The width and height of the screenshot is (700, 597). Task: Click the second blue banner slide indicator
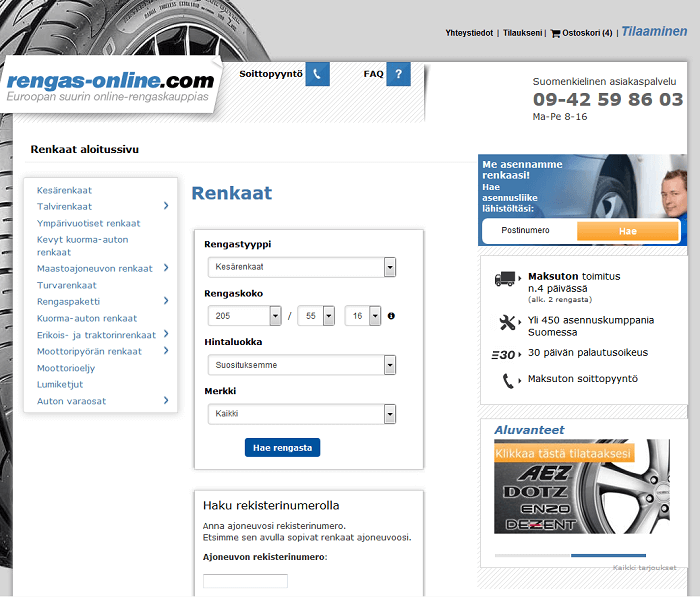point(608,555)
